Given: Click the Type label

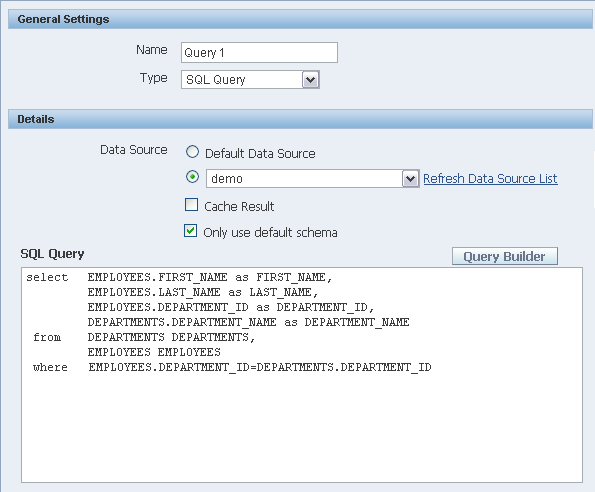Looking at the screenshot, I should pyautogui.click(x=154, y=78).
